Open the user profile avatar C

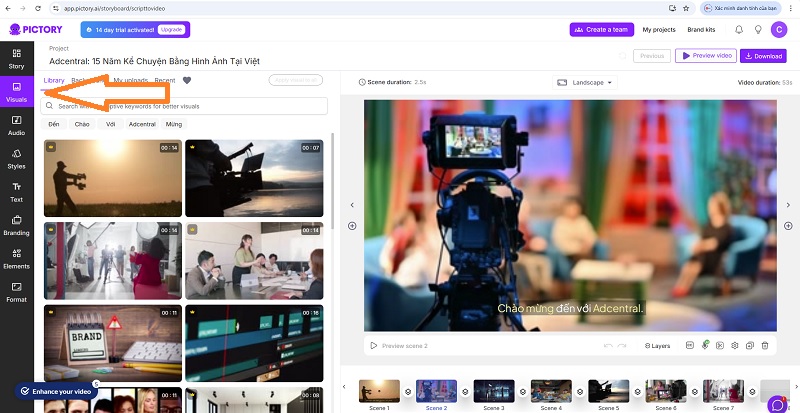779,30
